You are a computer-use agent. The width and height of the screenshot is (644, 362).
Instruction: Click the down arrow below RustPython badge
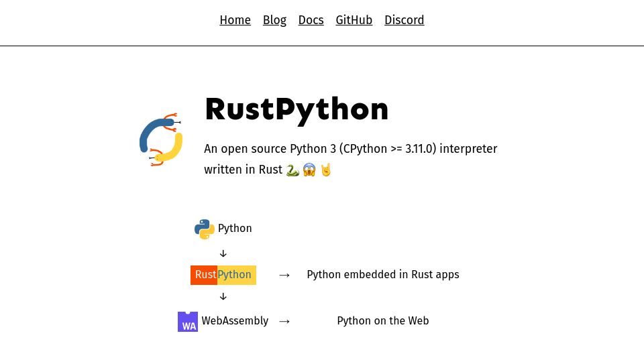pyautogui.click(x=223, y=296)
